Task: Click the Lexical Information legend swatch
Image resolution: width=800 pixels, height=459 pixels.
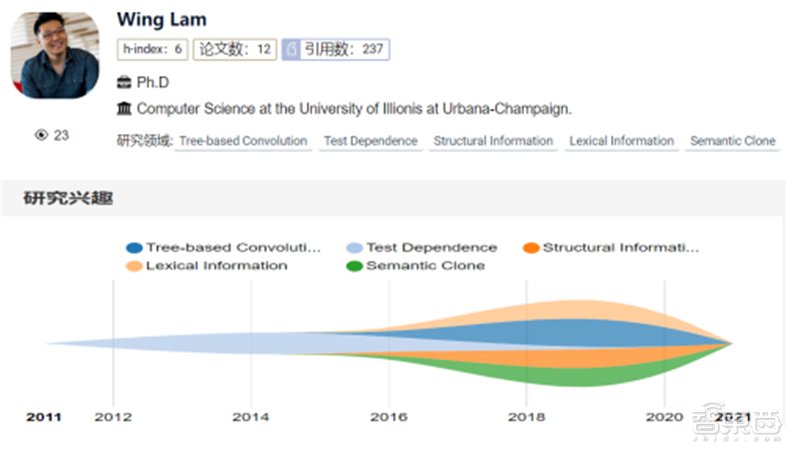Action: 134,266
